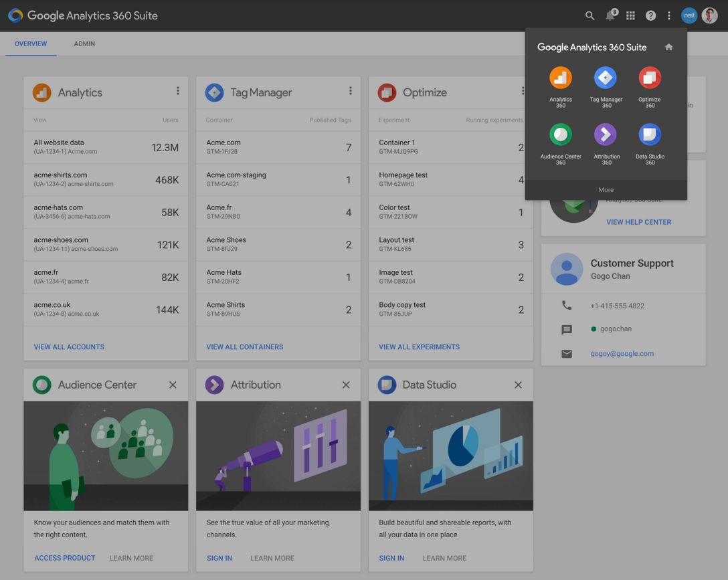Click Access Product for Audience Center

(x=64, y=558)
